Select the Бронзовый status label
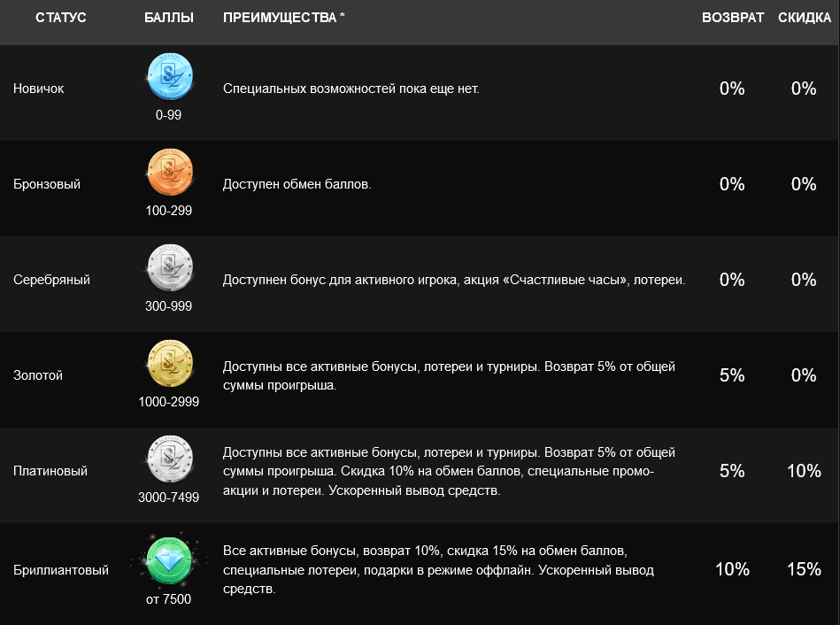 point(47,184)
